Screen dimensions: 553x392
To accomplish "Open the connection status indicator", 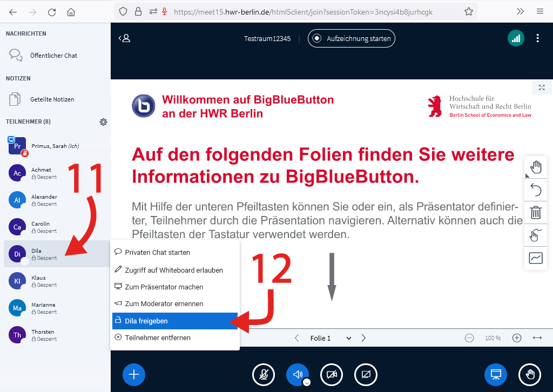I will pyautogui.click(x=516, y=38).
